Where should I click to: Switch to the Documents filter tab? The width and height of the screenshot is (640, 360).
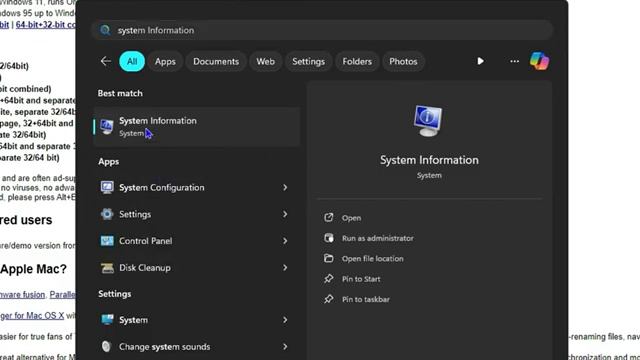216,61
